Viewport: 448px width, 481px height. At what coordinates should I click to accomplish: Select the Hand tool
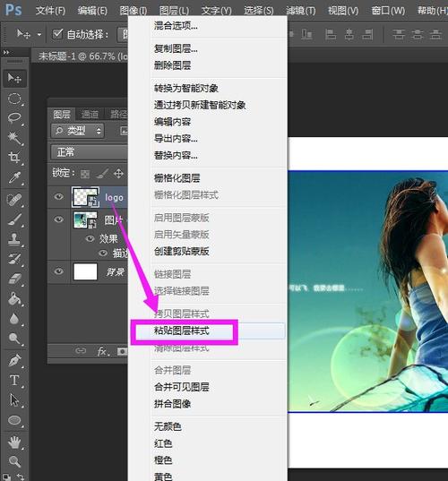pos(14,442)
